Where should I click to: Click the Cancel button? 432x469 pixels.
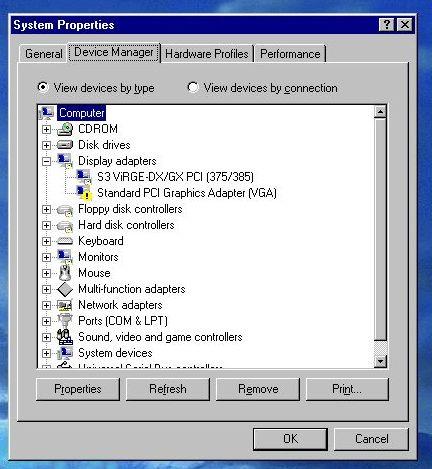(371, 439)
